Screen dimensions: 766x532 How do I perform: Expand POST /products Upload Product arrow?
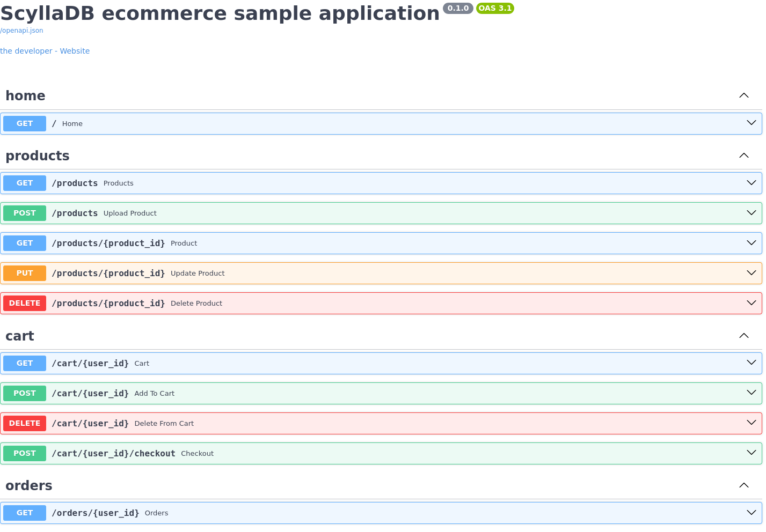point(752,213)
